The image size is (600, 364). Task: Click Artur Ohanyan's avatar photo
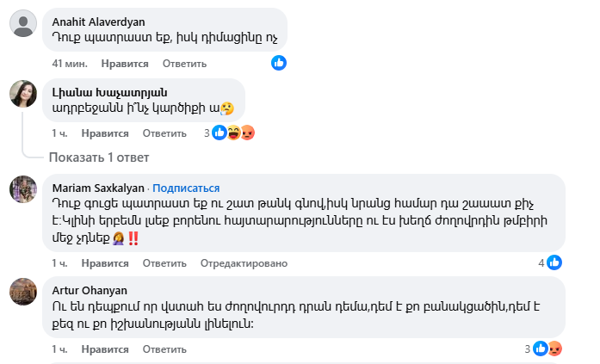pyautogui.click(x=22, y=292)
